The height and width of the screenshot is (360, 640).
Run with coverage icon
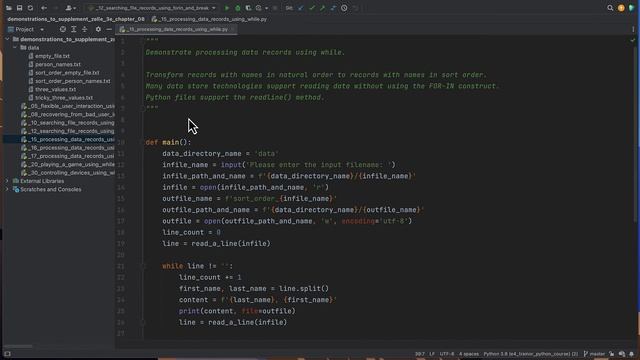[x=248, y=8]
